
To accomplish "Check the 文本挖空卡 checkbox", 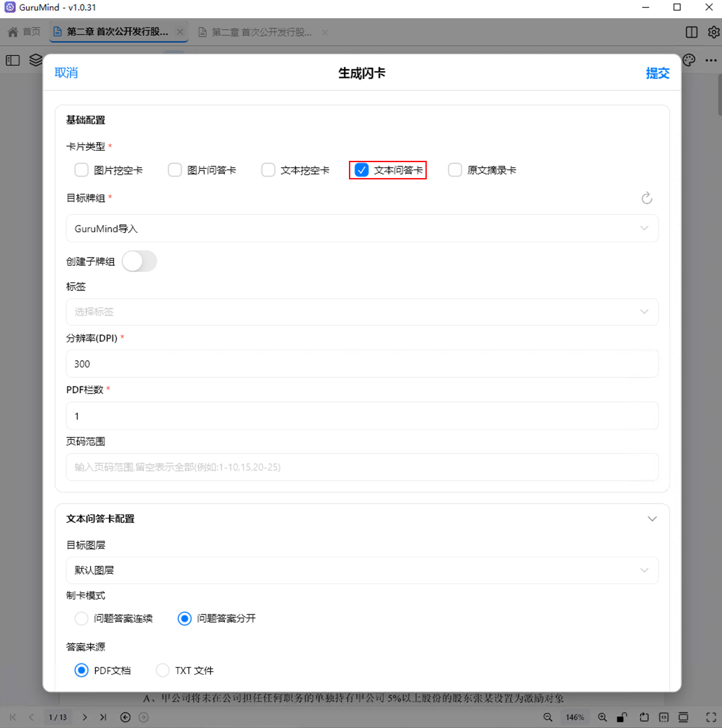I will tap(268, 170).
